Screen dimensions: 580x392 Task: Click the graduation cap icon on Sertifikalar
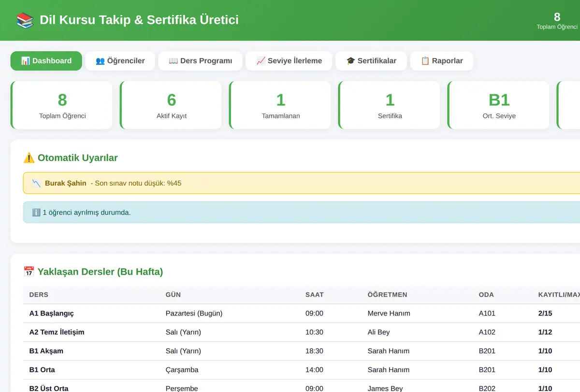[x=351, y=61]
